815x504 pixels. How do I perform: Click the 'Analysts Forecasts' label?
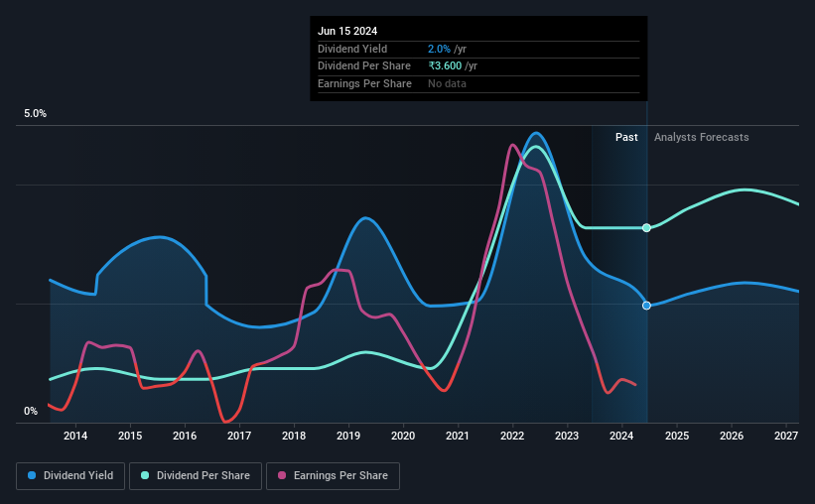(x=701, y=137)
